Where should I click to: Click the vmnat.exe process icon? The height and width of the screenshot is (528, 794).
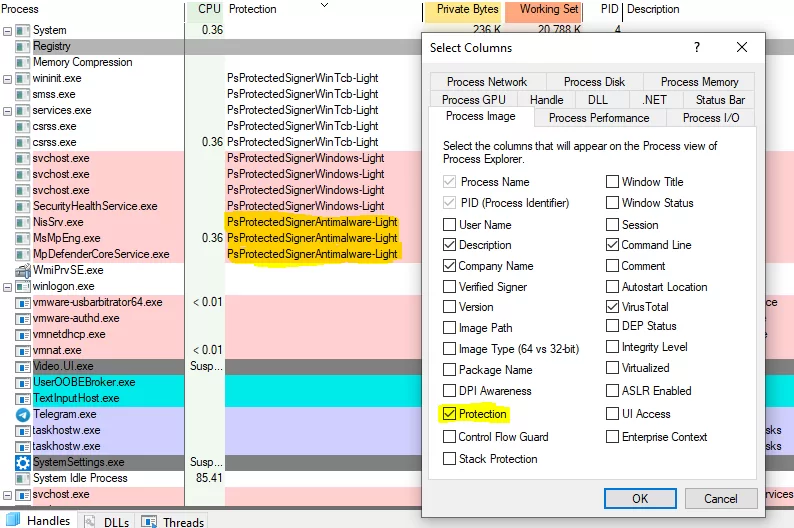[x=22, y=350]
